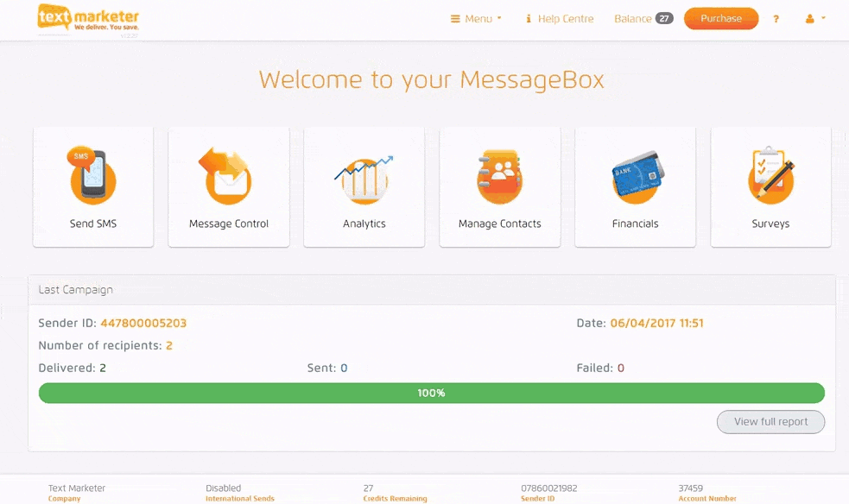Viewport: 849px width, 504px height.
Task: Click the Balance 27 indicator
Action: (x=643, y=19)
